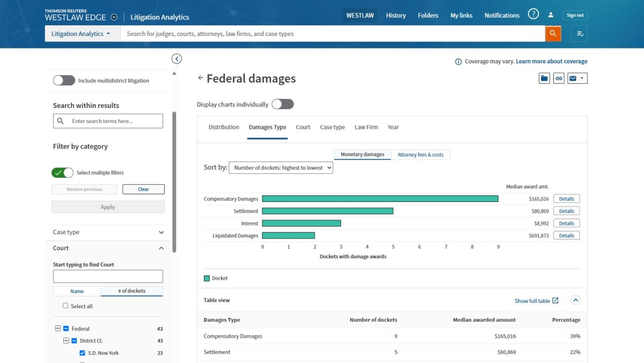Viewport: 644px width, 363px height.
Task: Click the Settlement bar in chart
Action: point(327,211)
